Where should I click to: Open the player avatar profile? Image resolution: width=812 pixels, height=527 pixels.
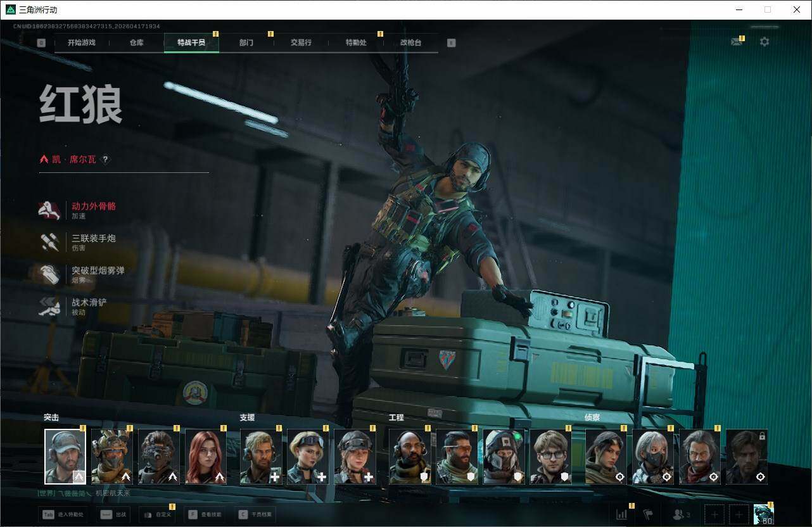(764, 514)
